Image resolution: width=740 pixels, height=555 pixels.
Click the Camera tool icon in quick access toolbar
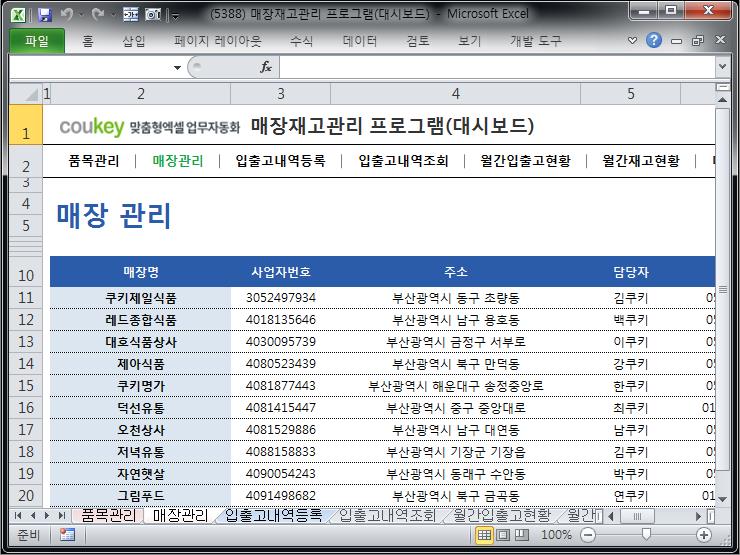[153, 15]
